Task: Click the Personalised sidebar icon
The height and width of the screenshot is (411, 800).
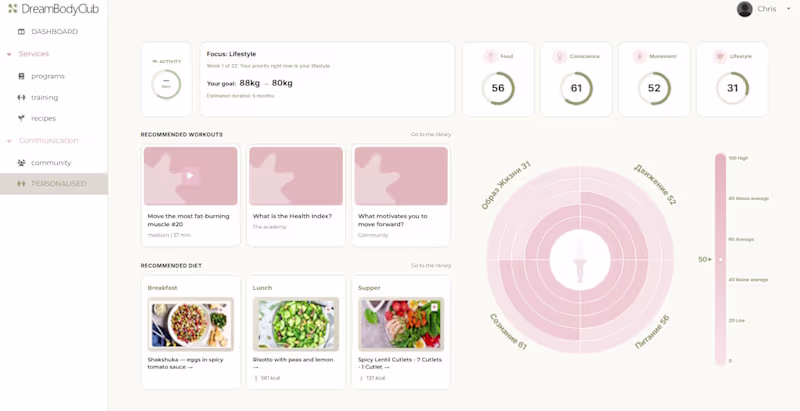Action: pyautogui.click(x=21, y=184)
